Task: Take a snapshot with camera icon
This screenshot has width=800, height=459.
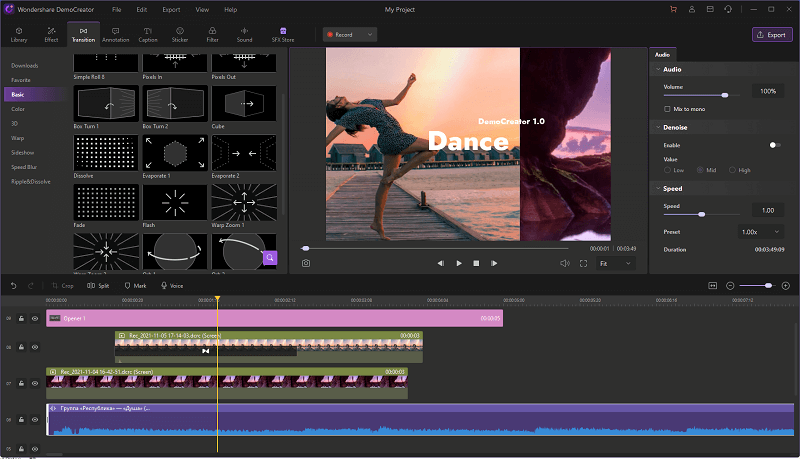Action: (x=306, y=263)
